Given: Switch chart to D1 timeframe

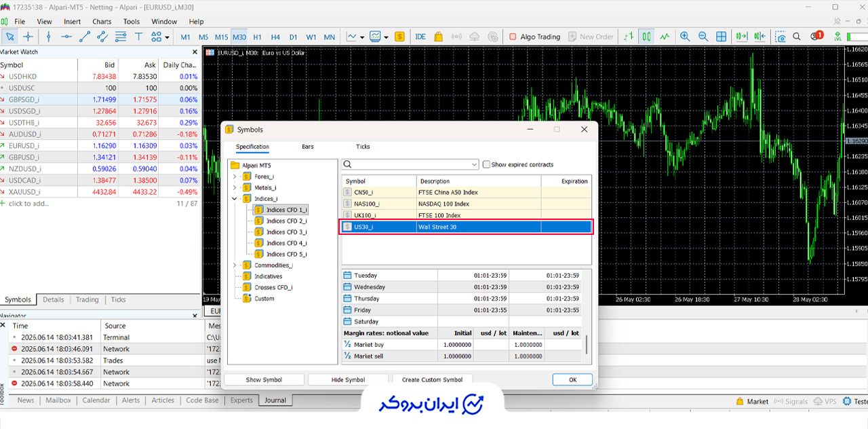Looking at the screenshot, I should point(293,37).
